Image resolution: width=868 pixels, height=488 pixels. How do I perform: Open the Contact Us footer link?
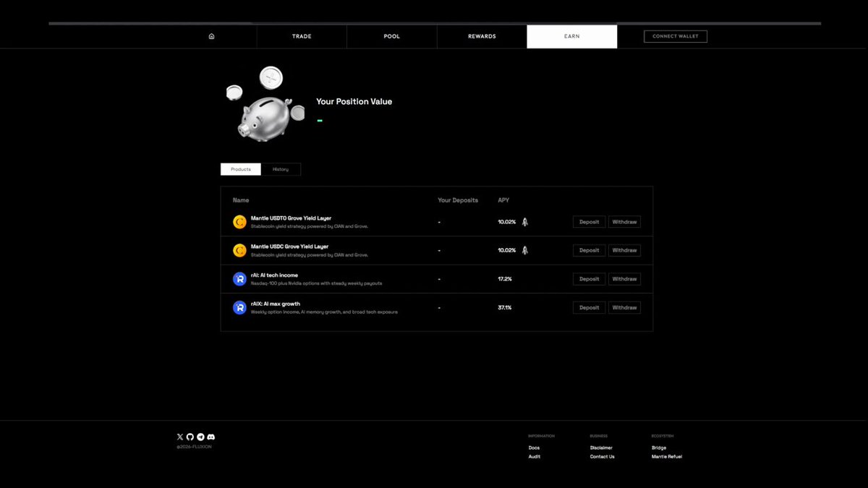tap(603, 457)
